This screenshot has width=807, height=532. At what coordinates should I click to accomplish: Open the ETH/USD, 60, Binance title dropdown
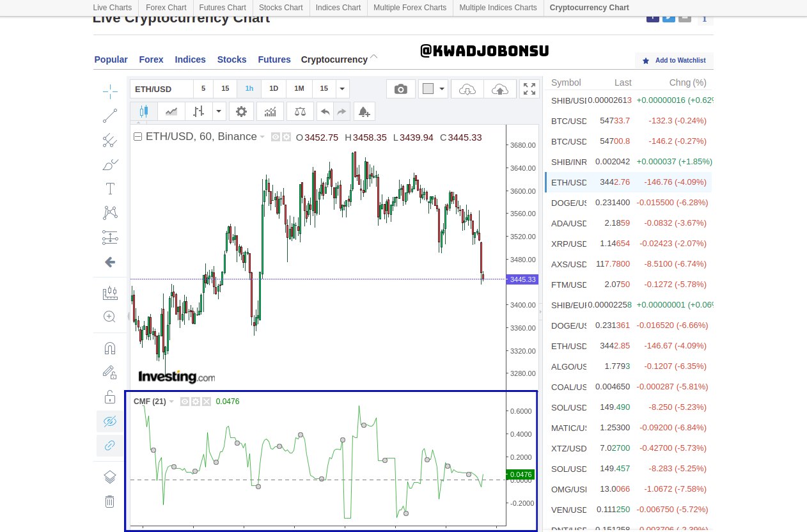tap(262, 137)
